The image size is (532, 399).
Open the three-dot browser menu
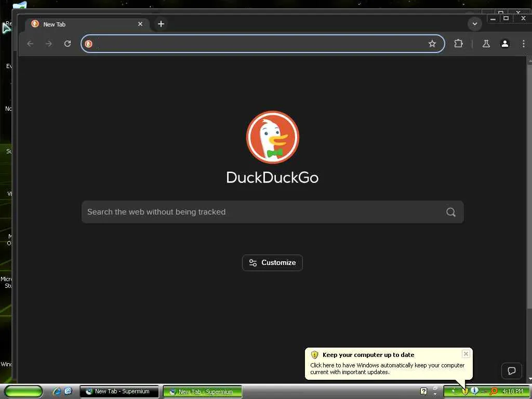524,44
